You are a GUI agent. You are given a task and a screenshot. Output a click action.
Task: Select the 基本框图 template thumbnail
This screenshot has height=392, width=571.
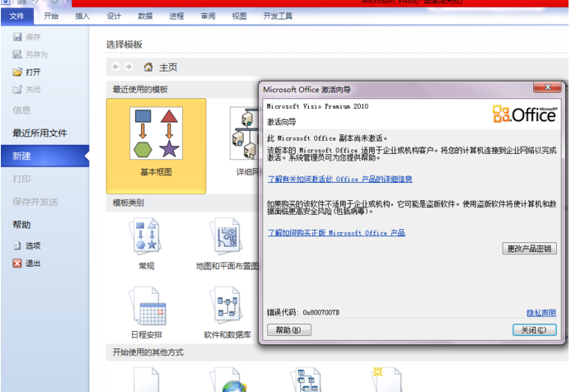[156, 140]
